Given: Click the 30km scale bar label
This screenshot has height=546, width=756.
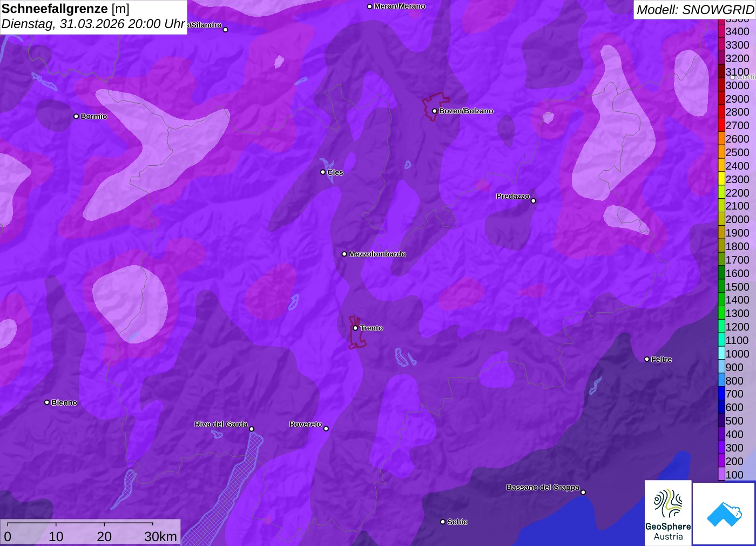Looking at the screenshot, I should pyautogui.click(x=160, y=536).
